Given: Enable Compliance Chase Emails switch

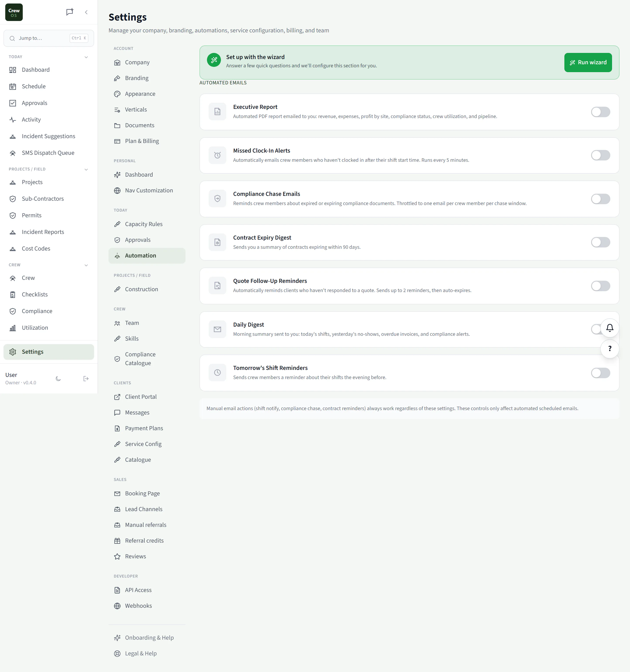Looking at the screenshot, I should click(600, 199).
